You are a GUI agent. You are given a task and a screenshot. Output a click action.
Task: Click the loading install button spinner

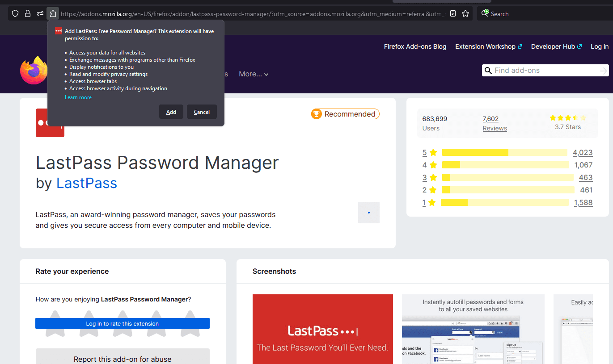click(369, 213)
